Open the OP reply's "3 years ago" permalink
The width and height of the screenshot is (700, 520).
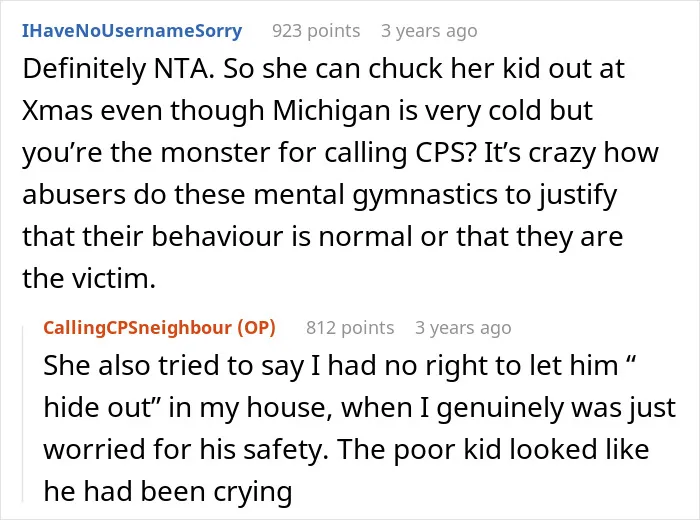point(463,328)
